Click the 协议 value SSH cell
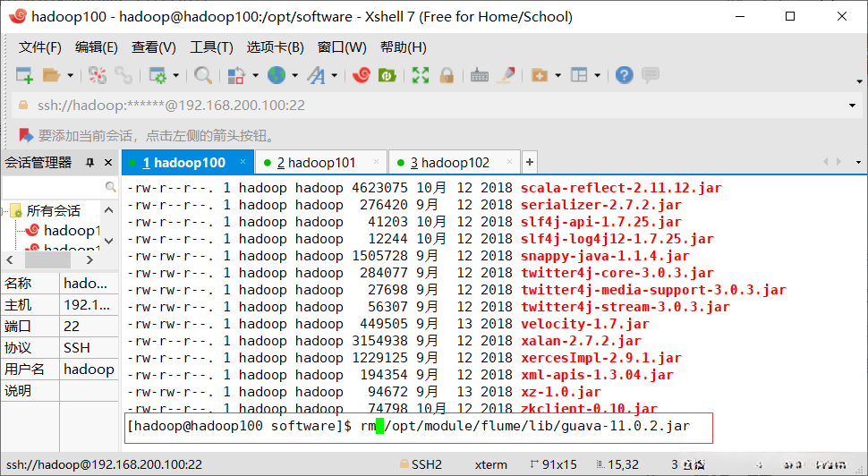 tap(89, 347)
